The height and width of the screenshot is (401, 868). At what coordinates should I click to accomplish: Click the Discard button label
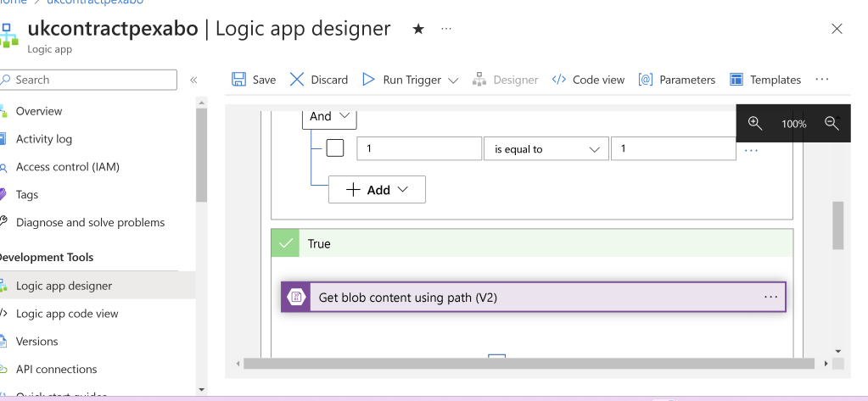click(329, 80)
